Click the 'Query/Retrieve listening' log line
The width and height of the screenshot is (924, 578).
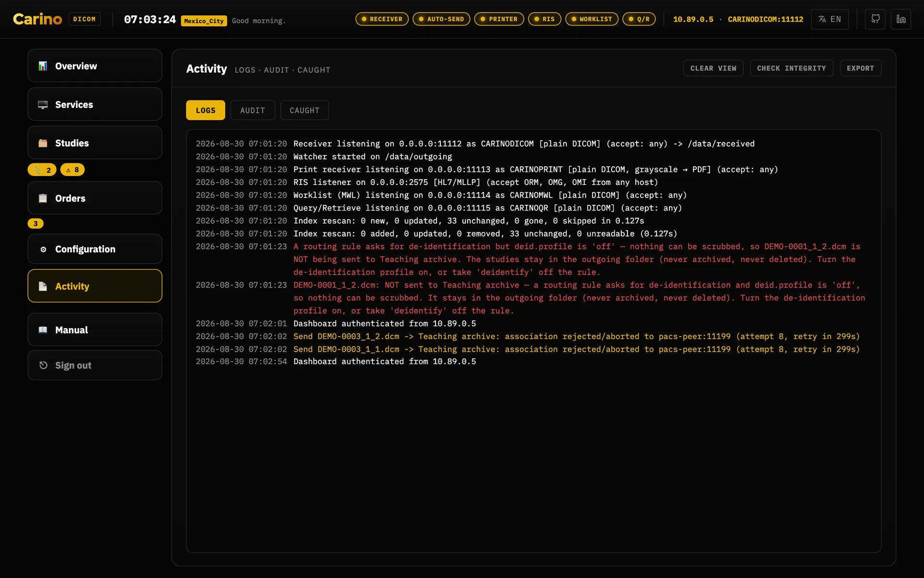click(x=488, y=208)
